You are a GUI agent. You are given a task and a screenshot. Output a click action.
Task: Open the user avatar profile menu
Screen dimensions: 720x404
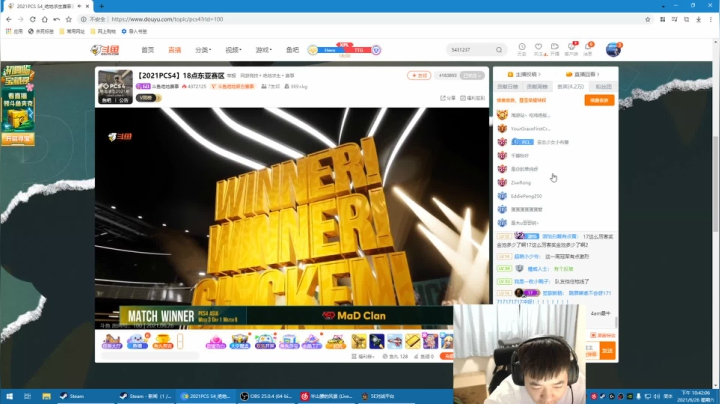613,49
